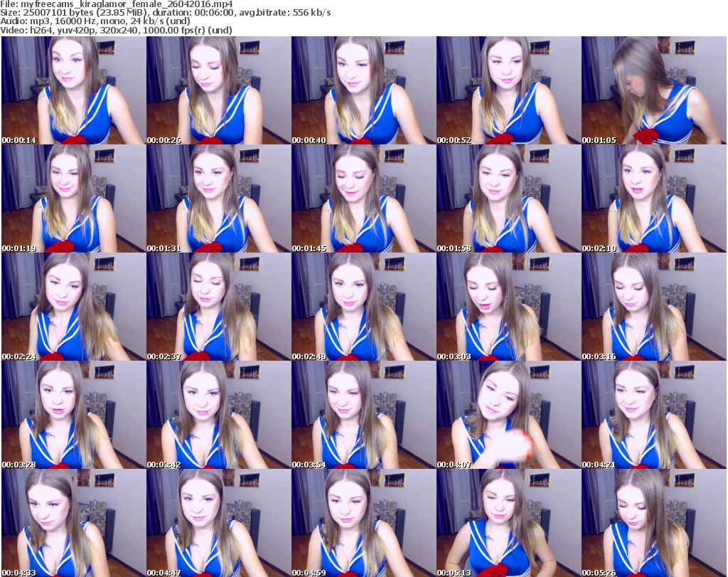The height and width of the screenshot is (577, 728).
Task: Select the thumbnail stamped 00:00:52
Action: 508,90
